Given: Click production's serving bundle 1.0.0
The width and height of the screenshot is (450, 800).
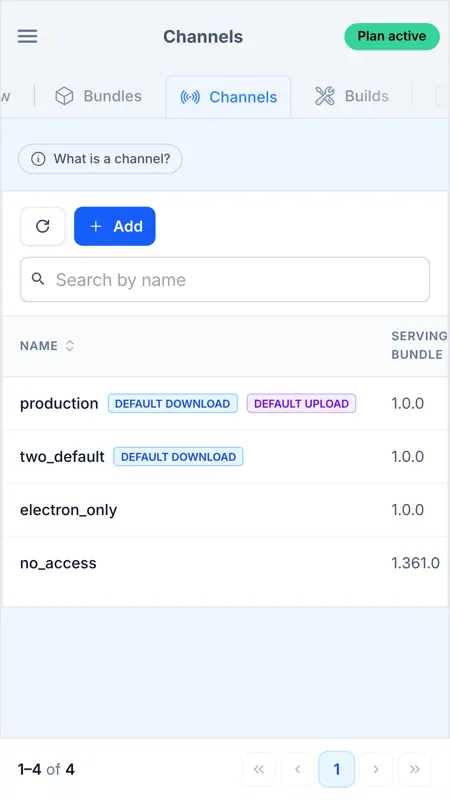Looking at the screenshot, I should click(408, 403).
